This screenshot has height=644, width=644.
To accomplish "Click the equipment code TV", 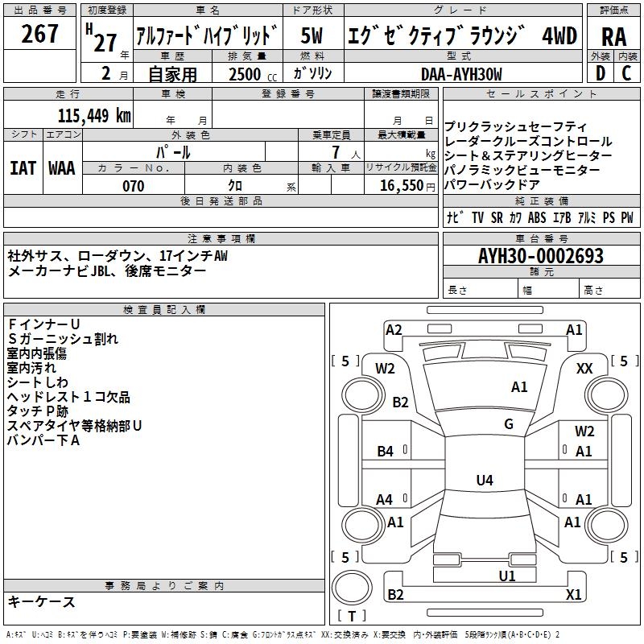I will tap(477, 217).
